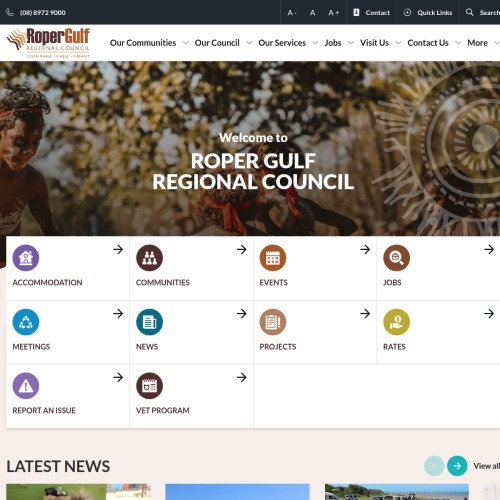Expand the Our Council menu chevron

click(x=249, y=43)
